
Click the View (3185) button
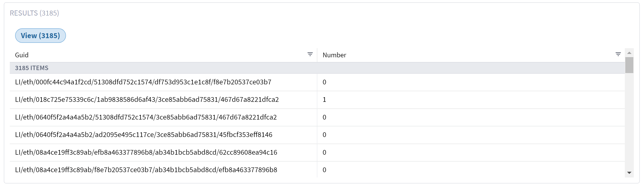coord(40,36)
